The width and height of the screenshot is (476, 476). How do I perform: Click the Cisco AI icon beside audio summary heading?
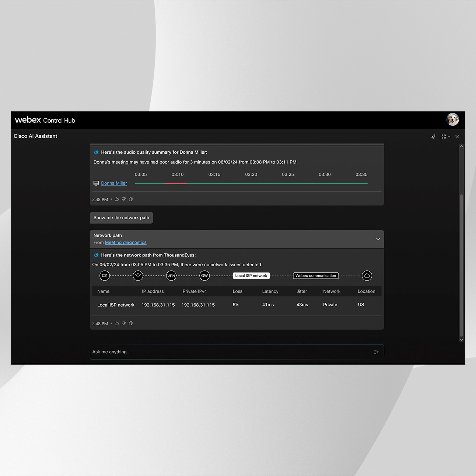tap(96, 152)
